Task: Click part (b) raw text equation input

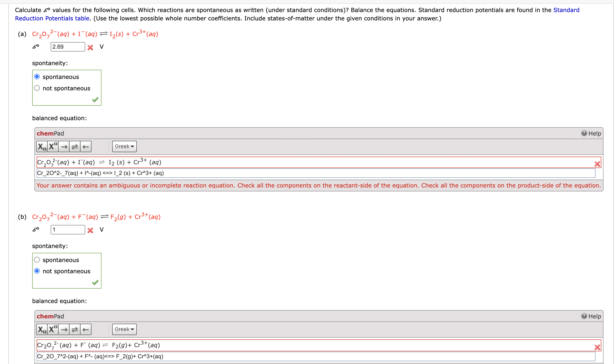Action: coord(316,356)
